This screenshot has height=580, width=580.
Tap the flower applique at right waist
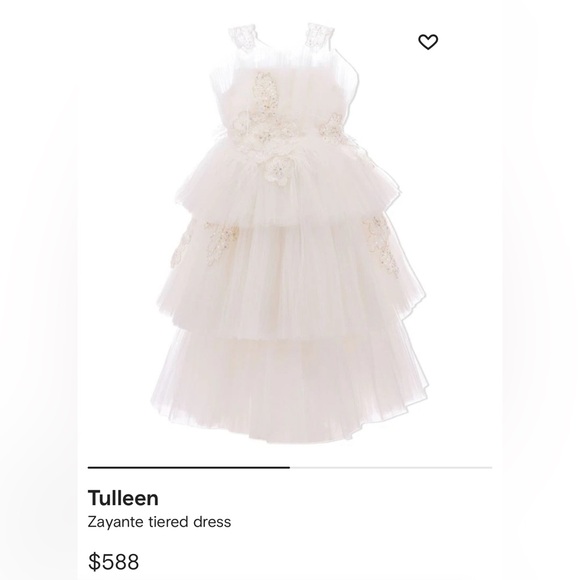coord(335,129)
